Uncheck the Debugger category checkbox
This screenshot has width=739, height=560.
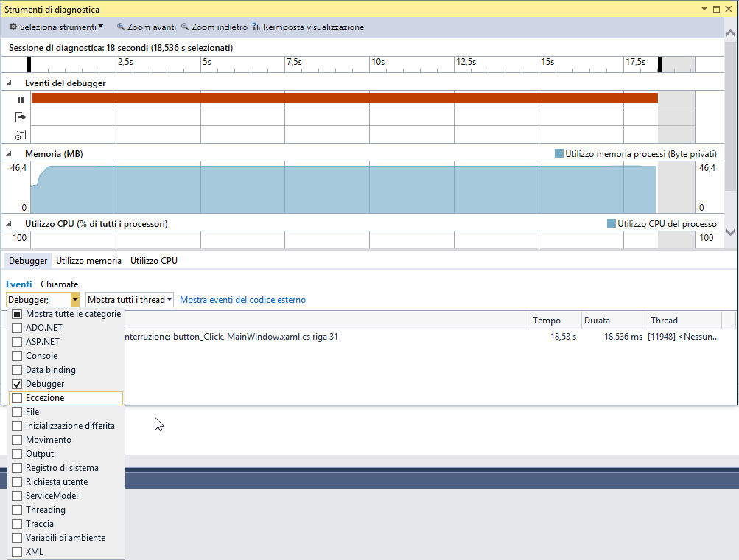coord(17,384)
